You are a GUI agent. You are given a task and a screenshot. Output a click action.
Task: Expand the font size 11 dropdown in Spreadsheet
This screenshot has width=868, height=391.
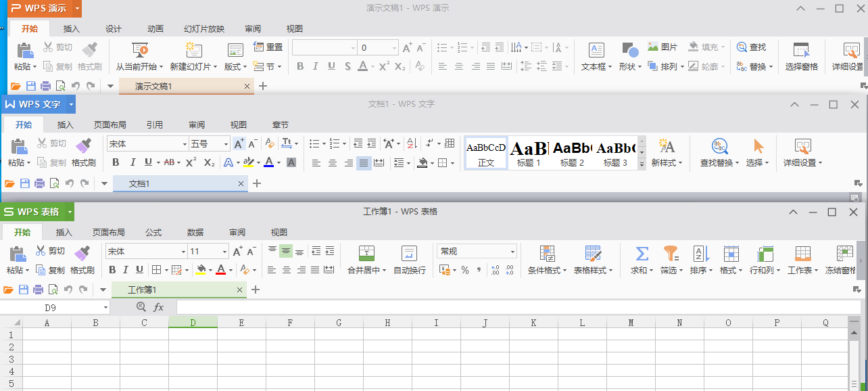click(224, 252)
